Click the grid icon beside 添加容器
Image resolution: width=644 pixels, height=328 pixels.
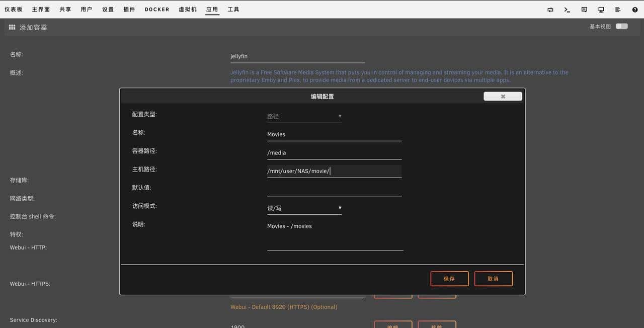12,27
